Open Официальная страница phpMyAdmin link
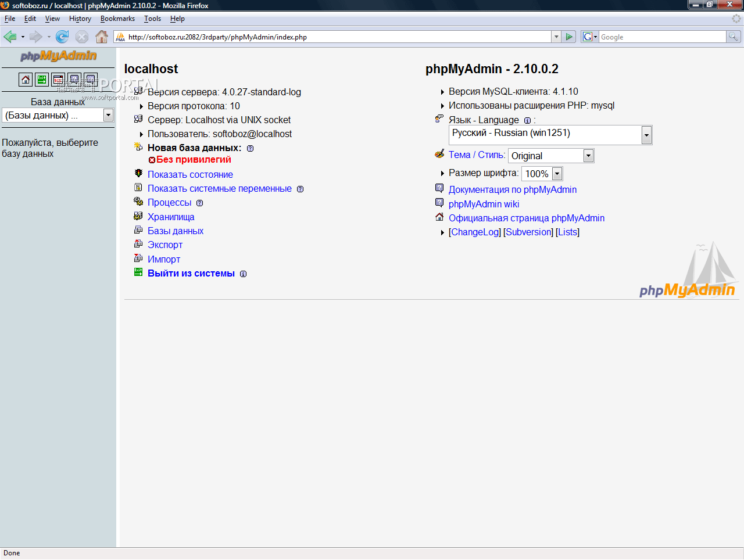Image resolution: width=744 pixels, height=560 pixels. point(527,218)
